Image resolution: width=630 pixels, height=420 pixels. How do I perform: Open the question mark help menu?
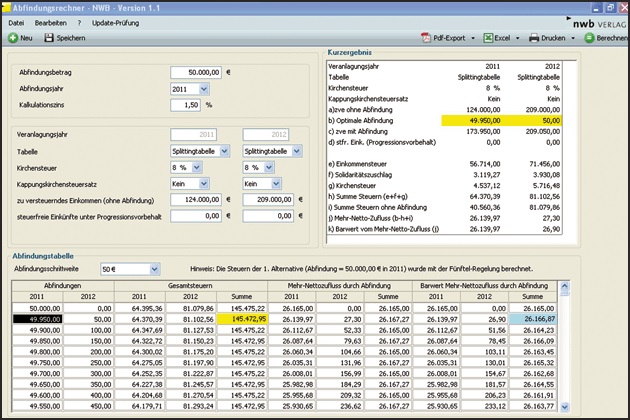(x=79, y=21)
